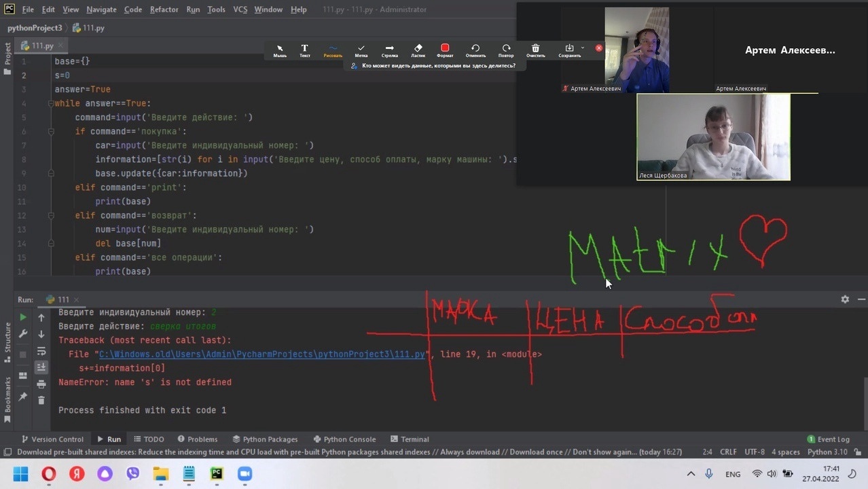This screenshot has height=489, width=868.
Task: Open the Python Console tool window
Action: tap(344, 439)
